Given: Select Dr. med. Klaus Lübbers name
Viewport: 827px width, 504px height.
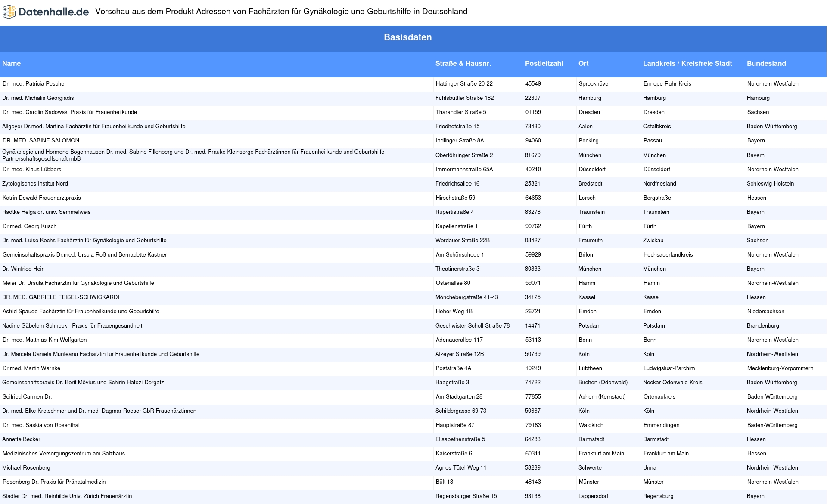Looking at the screenshot, I should (32, 170).
